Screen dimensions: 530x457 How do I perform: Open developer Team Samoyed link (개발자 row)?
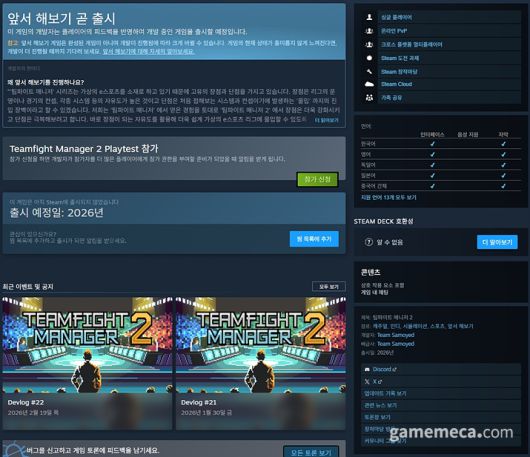(395, 335)
